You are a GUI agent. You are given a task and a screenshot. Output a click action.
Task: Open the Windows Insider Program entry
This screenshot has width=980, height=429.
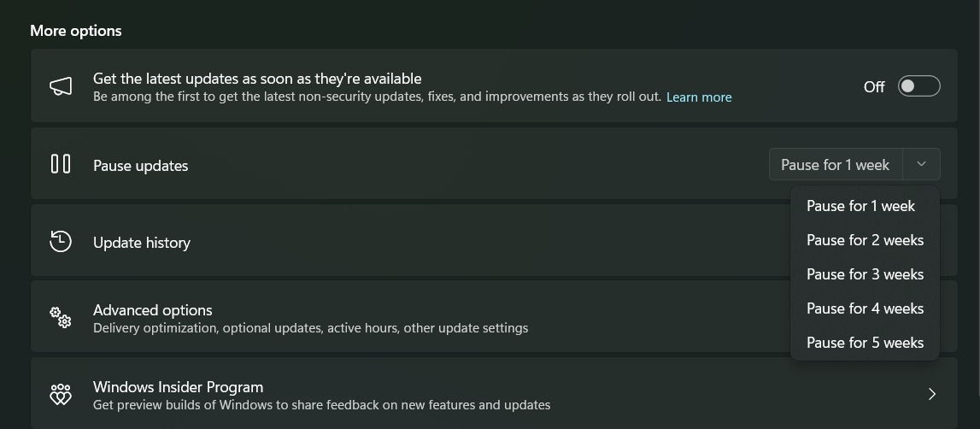click(494, 394)
